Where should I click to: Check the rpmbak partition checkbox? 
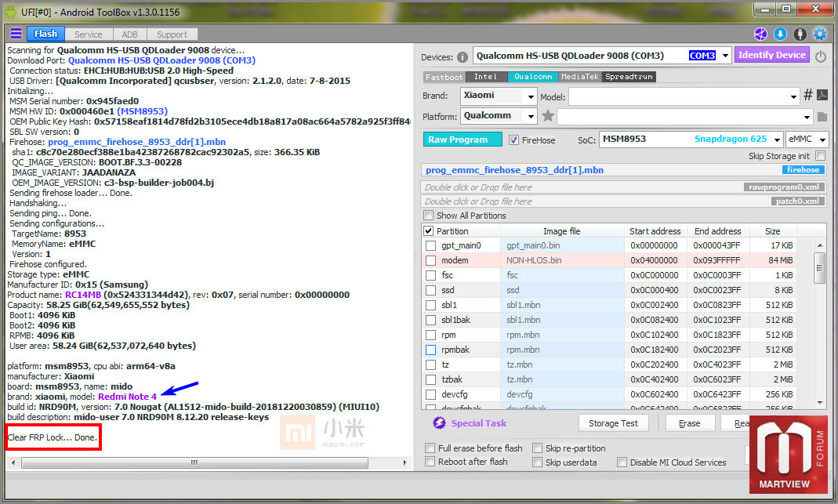coord(430,350)
